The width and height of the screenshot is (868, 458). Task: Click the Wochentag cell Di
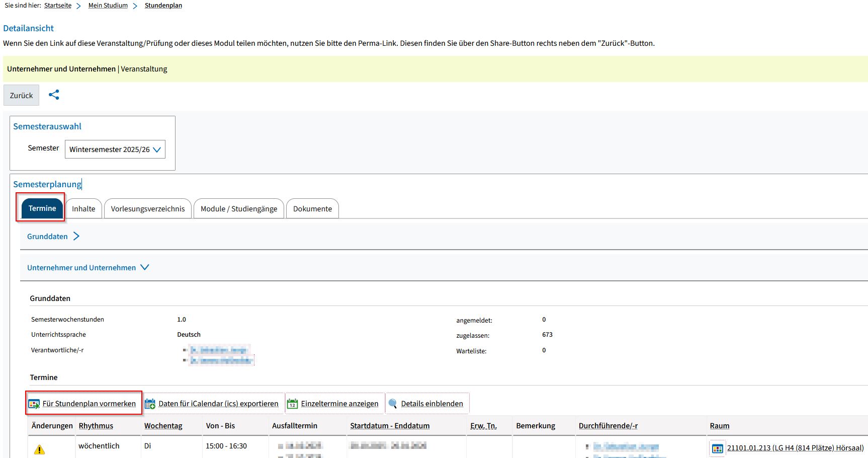coord(147,446)
